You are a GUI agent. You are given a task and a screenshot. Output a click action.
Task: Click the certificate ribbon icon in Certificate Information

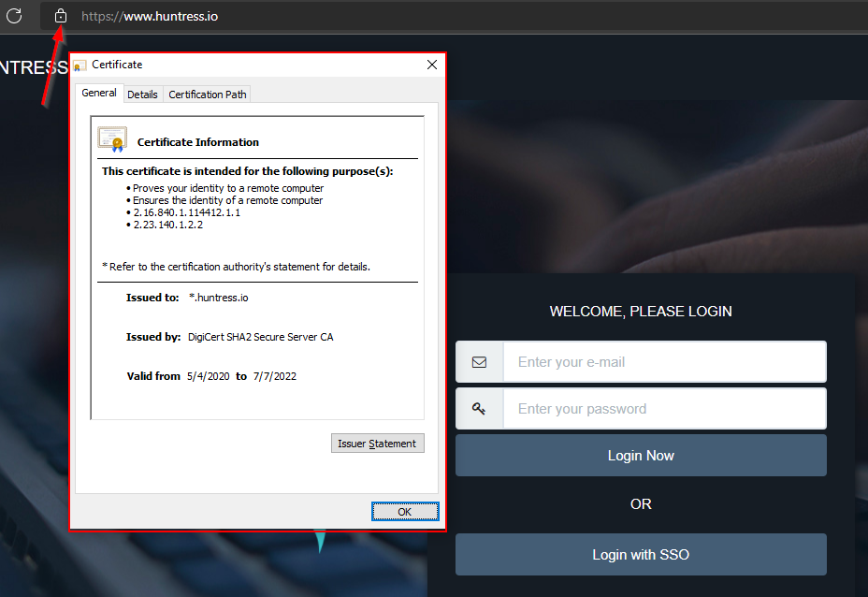pos(112,139)
